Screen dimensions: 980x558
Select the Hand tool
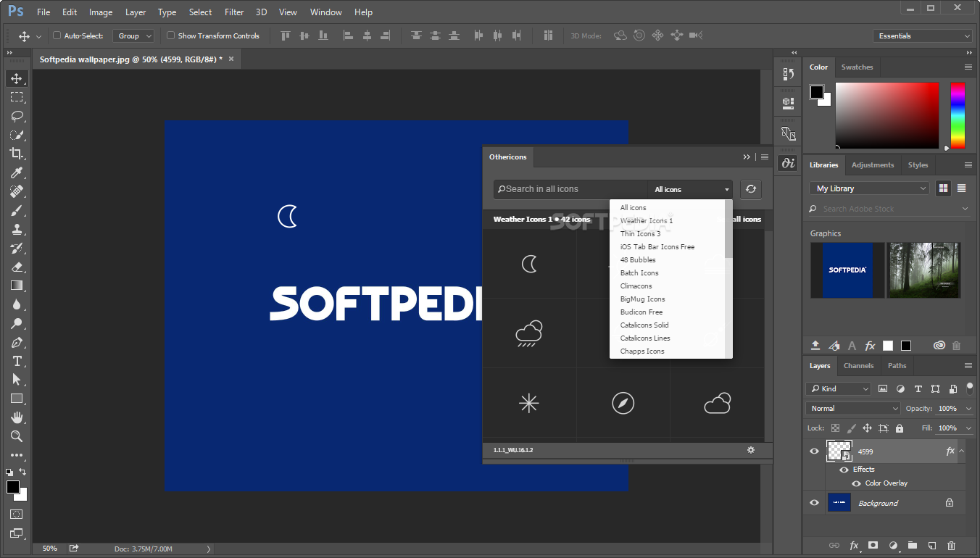[x=17, y=417]
